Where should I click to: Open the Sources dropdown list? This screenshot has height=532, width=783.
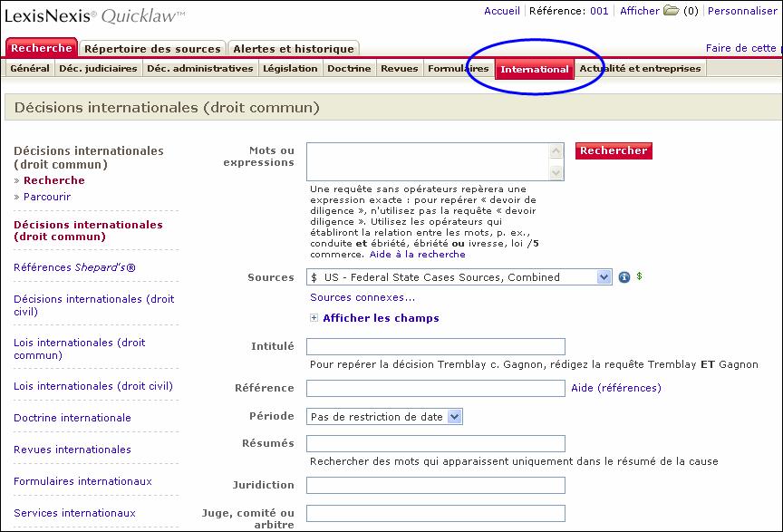(604, 277)
